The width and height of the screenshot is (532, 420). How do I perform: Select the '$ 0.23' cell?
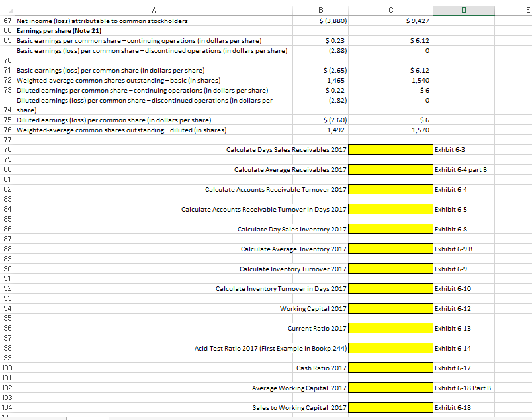(x=320, y=40)
